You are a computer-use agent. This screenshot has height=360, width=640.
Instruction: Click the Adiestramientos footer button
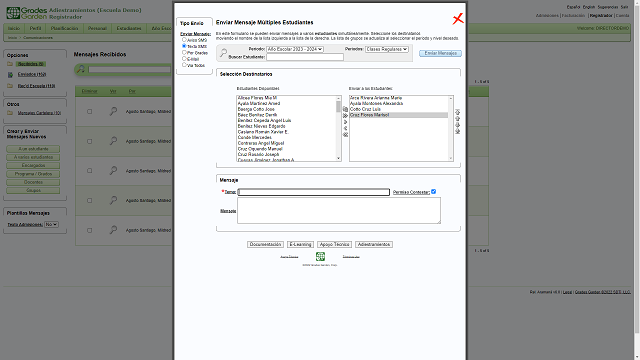point(374,244)
